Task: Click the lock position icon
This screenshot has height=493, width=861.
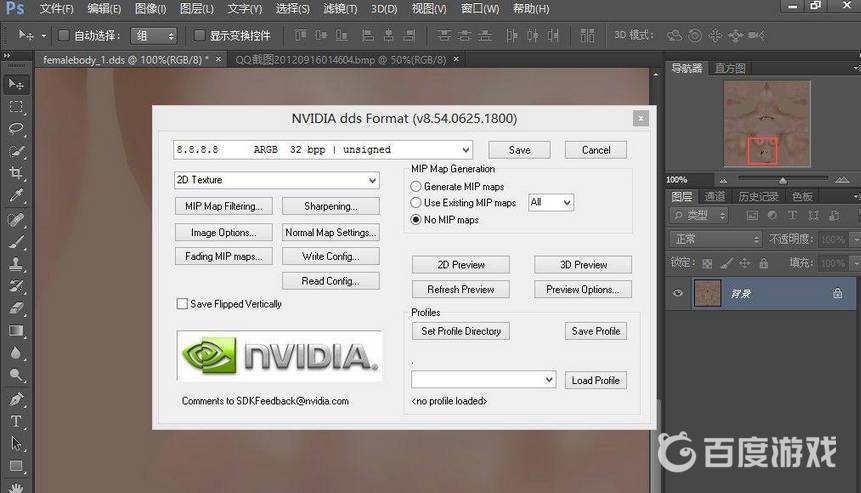Action: pyautogui.click(x=745, y=264)
